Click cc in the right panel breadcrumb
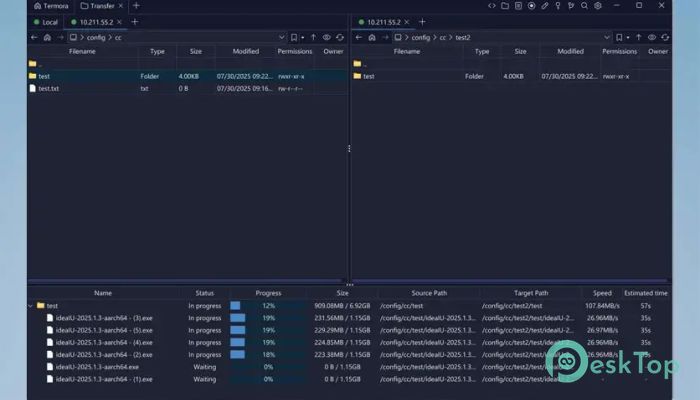 pos(442,38)
